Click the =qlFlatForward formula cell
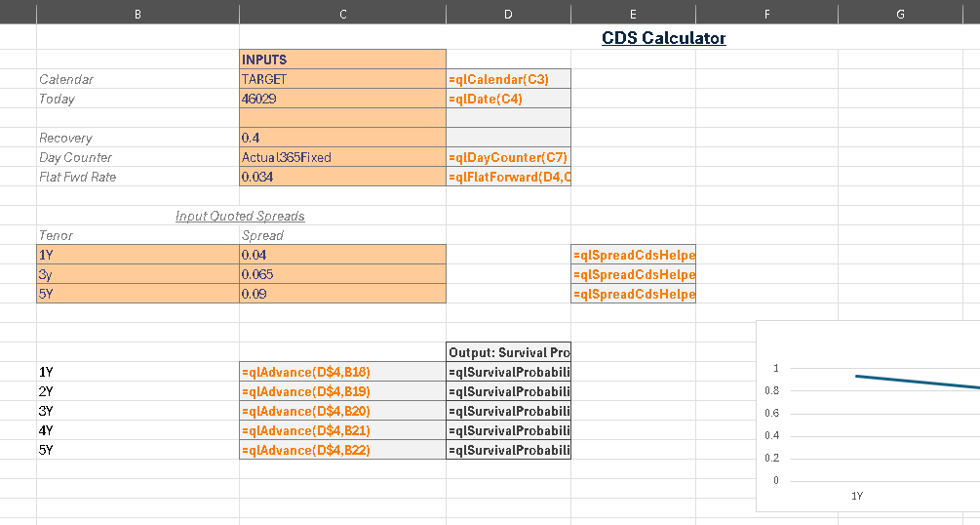Image resolution: width=980 pixels, height=525 pixels. tap(508, 177)
